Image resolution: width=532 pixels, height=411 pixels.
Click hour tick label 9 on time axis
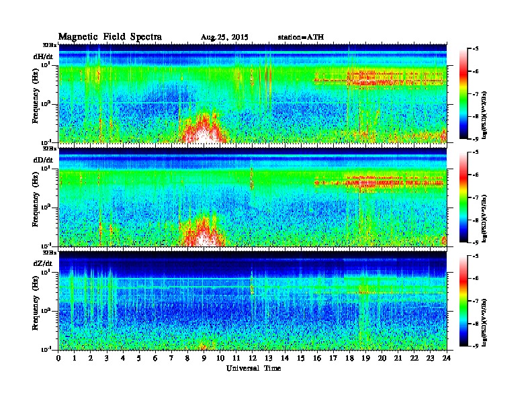click(x=204, y=358)
